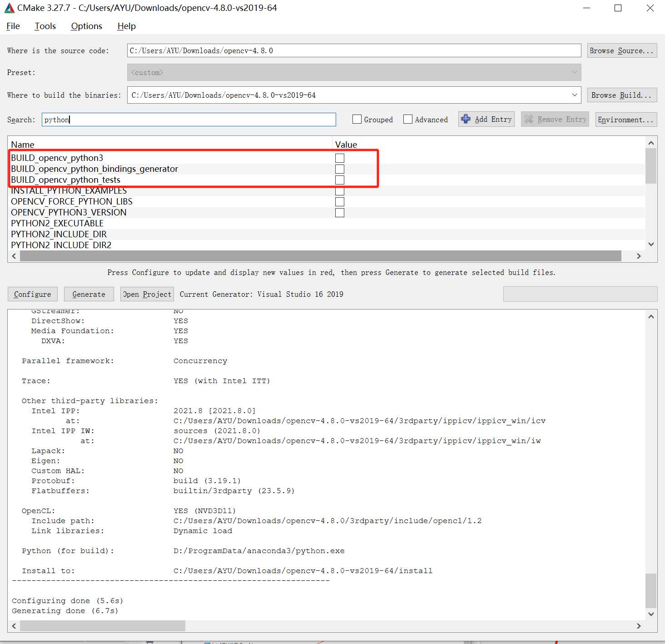Screen dimensions: 665x644
Task: Click the anaconda3/python.exe path in log
Action: tap(259, 551)
